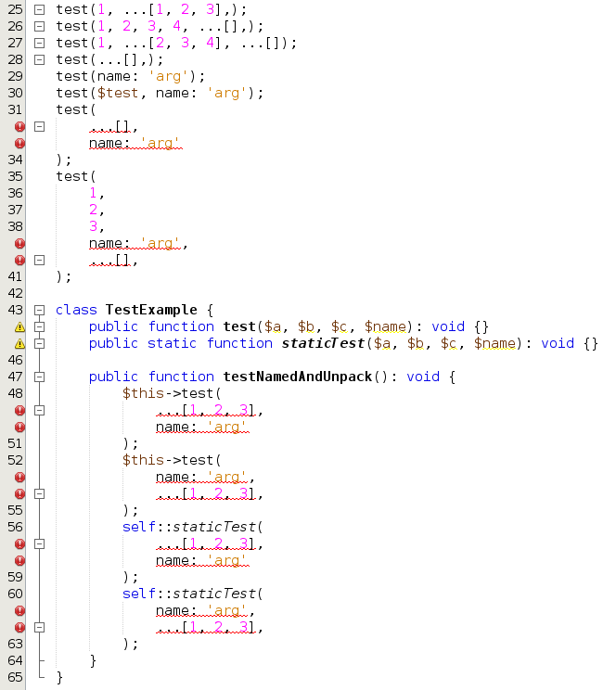Toggle fold marker on line 32 below test(
The width and height of the screenshot is (616, 690).
tap(40, 127)
